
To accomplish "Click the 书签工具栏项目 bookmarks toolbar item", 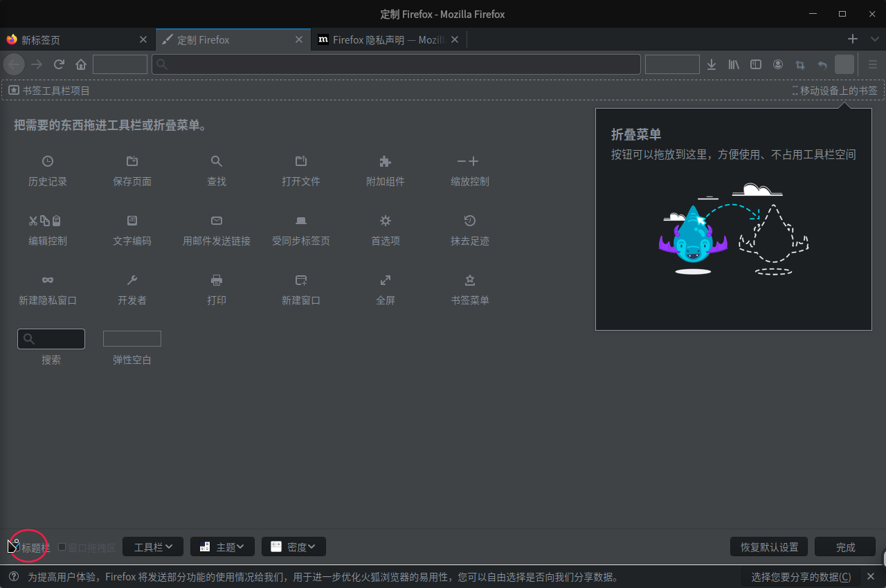I will 49,91.
